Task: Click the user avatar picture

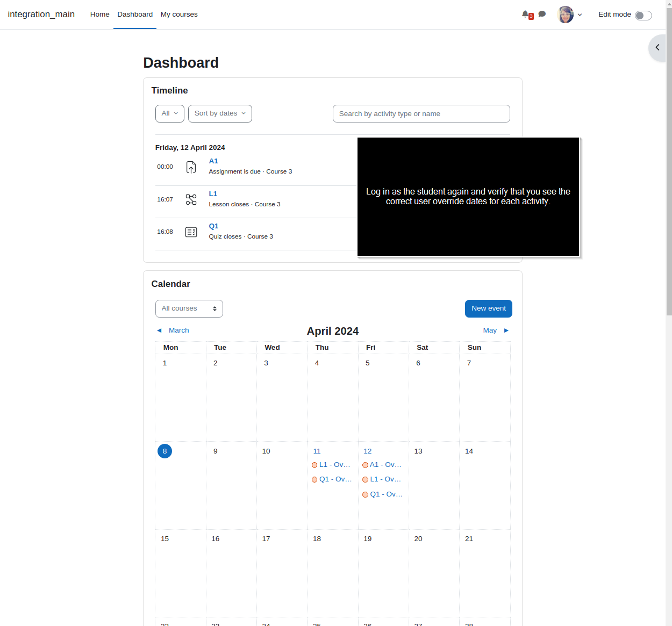Action: tap(566, 15)
